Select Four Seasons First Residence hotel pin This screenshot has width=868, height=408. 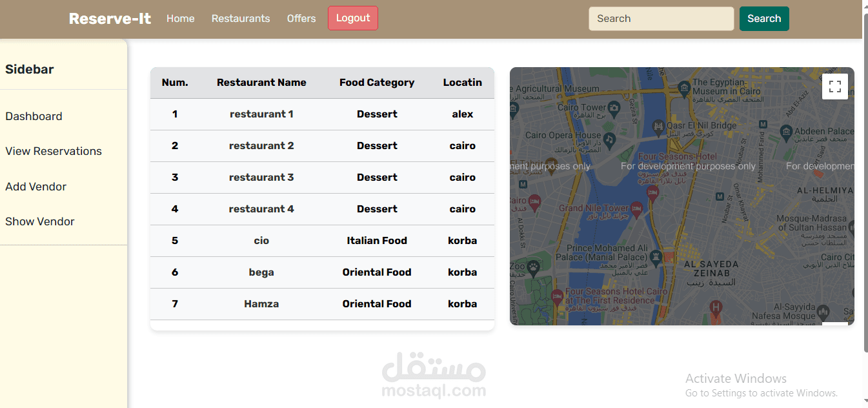coord(558,298)
